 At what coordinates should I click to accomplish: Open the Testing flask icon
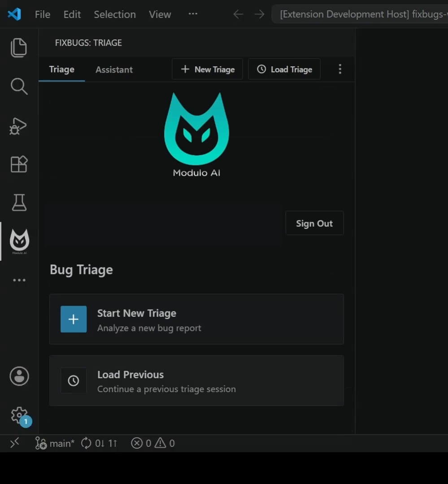click(19, 203)
